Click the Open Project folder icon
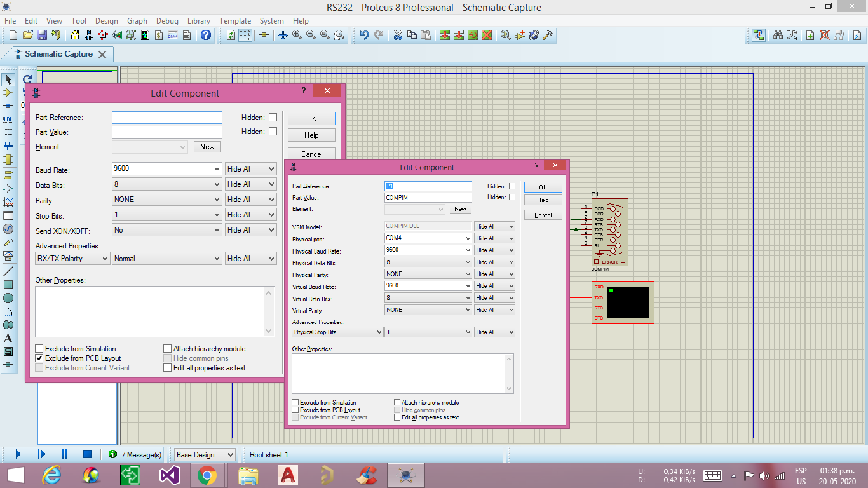Image resolution: width=868 pixels, height=488 pixels. click(x=28, y=35)
